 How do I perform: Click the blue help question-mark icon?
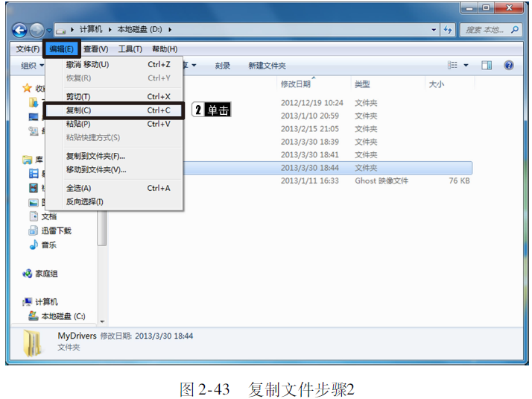(509, 65)
